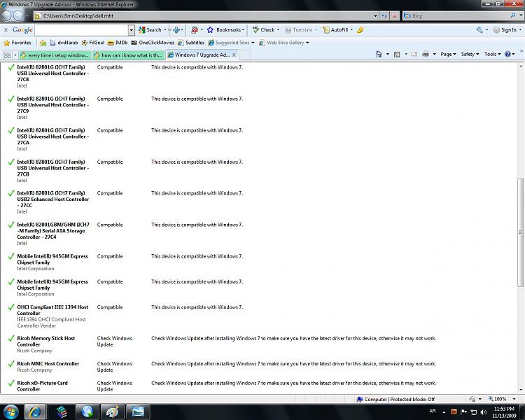This screenshot has height=420, width=525.
Task: Click the Bing search box
Action: 458,15
